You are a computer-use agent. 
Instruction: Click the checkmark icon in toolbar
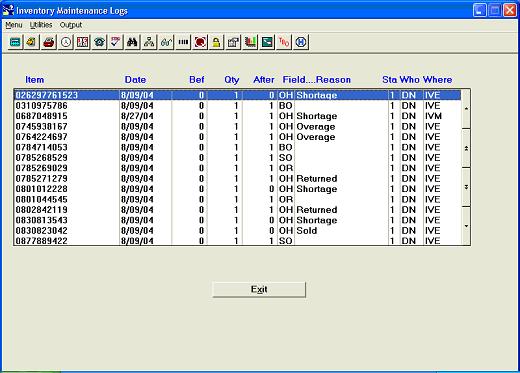116,42
